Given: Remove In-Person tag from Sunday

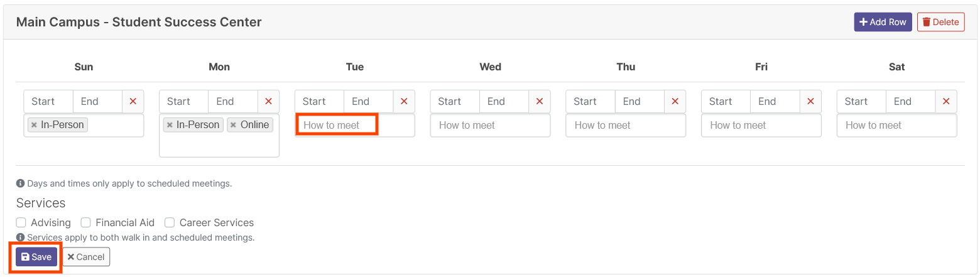Looking at the screenshot, I should pos(34,125).
